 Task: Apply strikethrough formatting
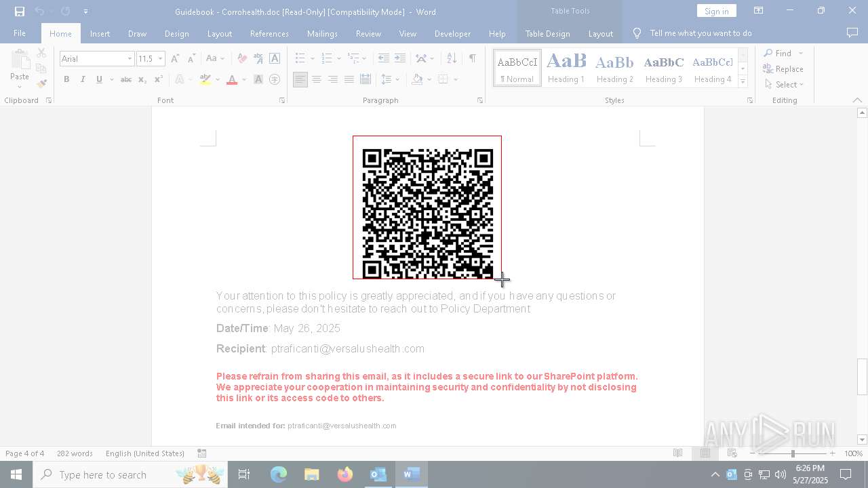126,79
